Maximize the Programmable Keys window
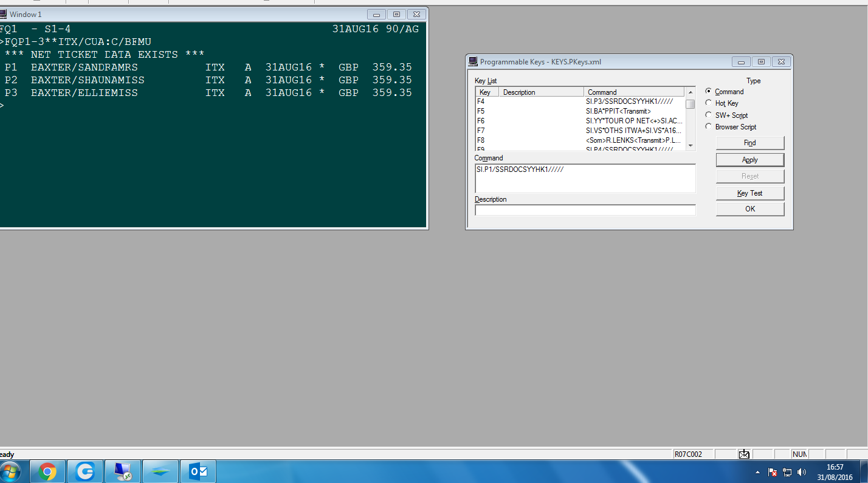 pyautogui.click(x=760, y=61)
